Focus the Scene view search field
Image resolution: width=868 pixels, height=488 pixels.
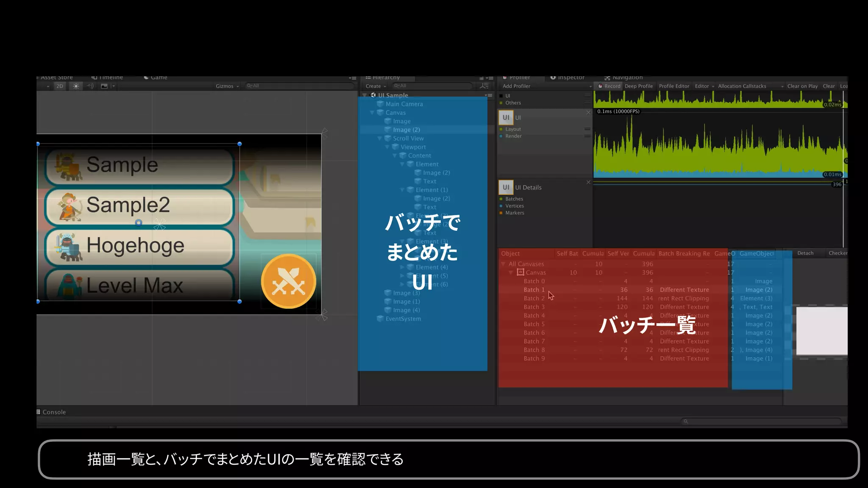300,86
